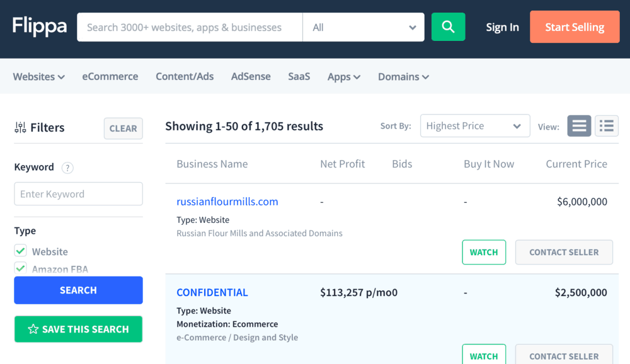The image size is (630, 364).
Task: Uncheck the Website type checkbox
Action: pos(21,251)
